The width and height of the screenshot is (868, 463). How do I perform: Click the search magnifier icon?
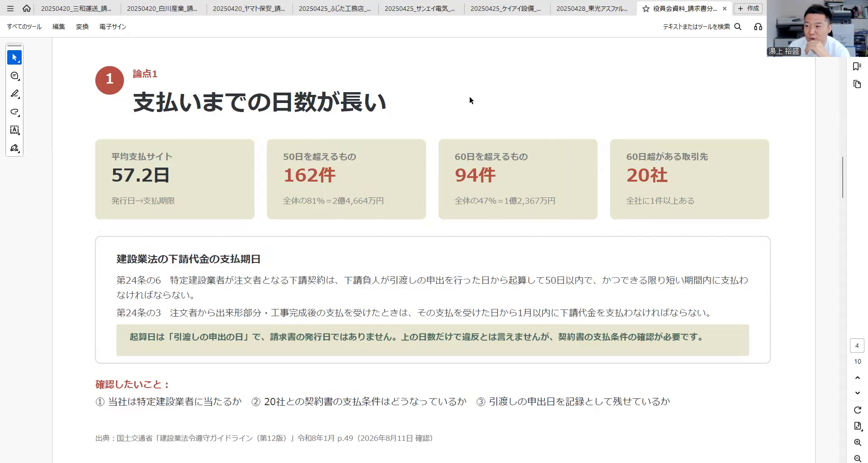[738, 27]
